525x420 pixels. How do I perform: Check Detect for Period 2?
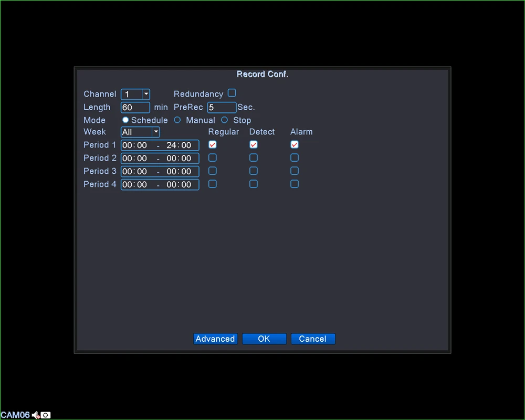pyautogui.click(x=254, y=157)
